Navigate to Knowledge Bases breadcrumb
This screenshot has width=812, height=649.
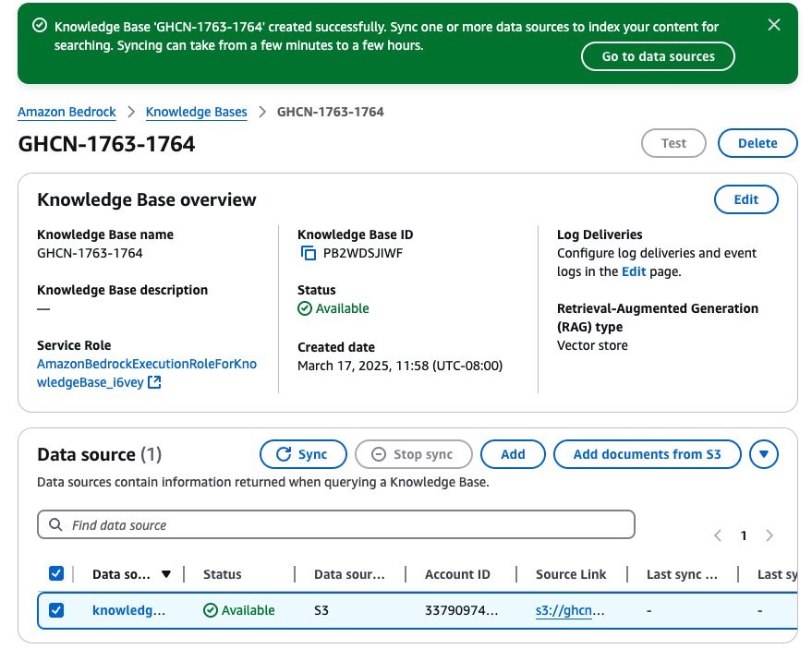(x=196, y=112)
